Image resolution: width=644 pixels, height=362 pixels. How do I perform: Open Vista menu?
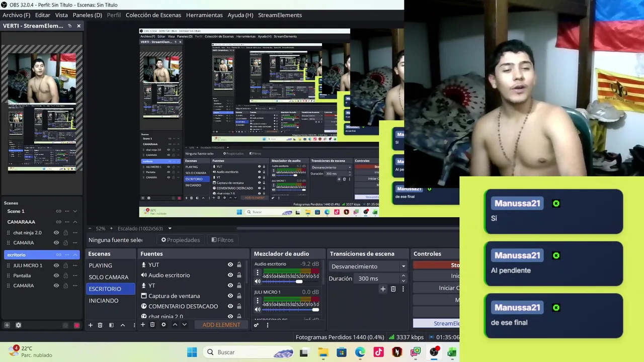(61, 15)
